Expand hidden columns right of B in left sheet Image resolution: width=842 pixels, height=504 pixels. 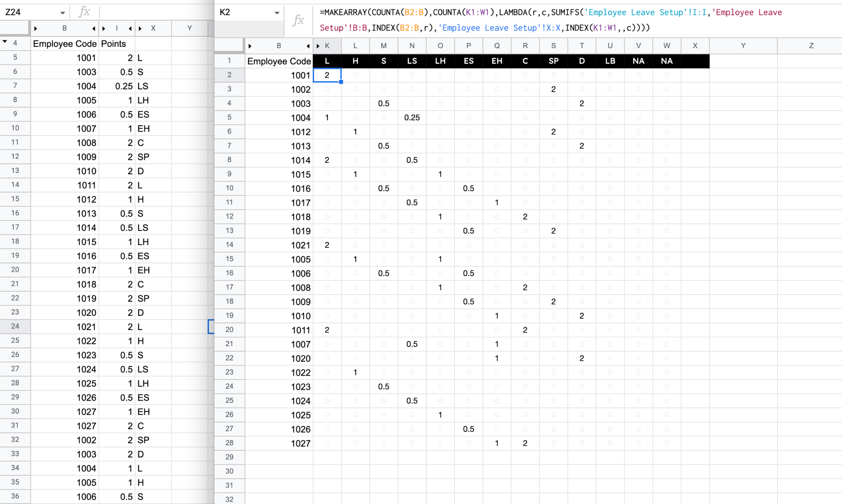(x=94, y=29)
